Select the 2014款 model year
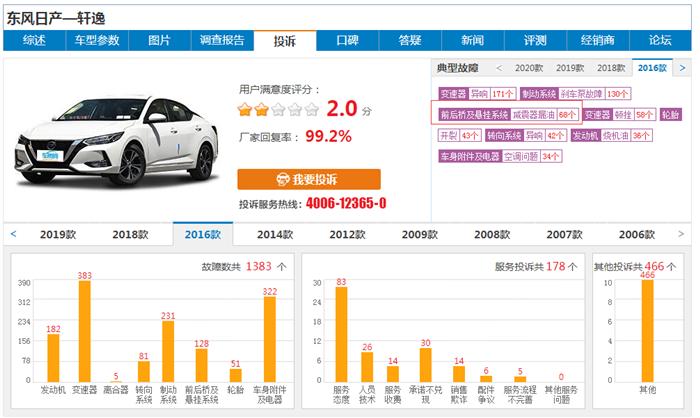The image size is (700, 418). tap(275, 234)
